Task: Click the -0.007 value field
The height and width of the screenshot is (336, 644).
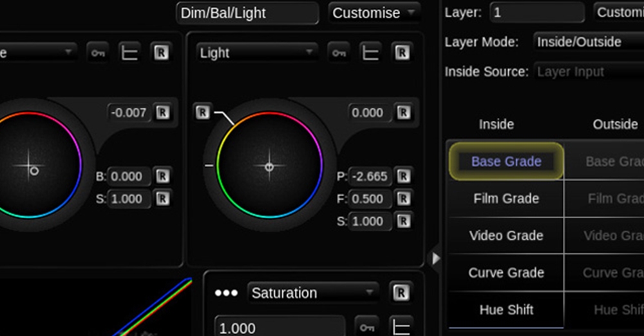Action: 129,112
